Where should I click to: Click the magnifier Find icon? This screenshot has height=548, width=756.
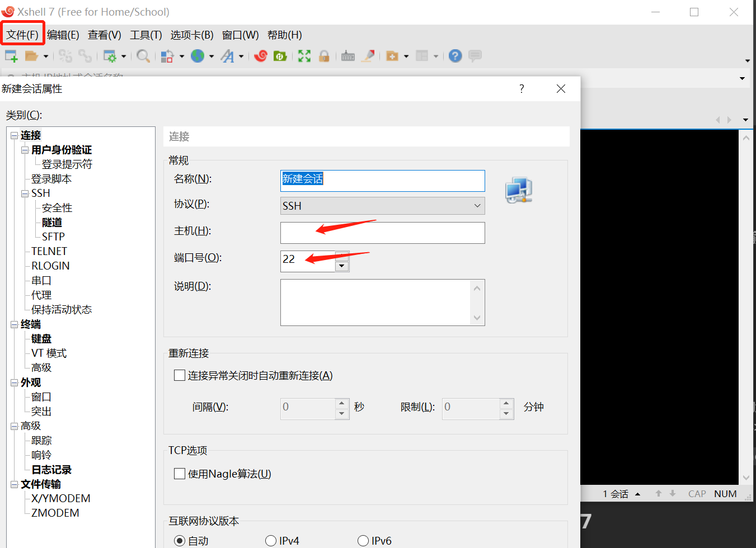click(143, 56)
